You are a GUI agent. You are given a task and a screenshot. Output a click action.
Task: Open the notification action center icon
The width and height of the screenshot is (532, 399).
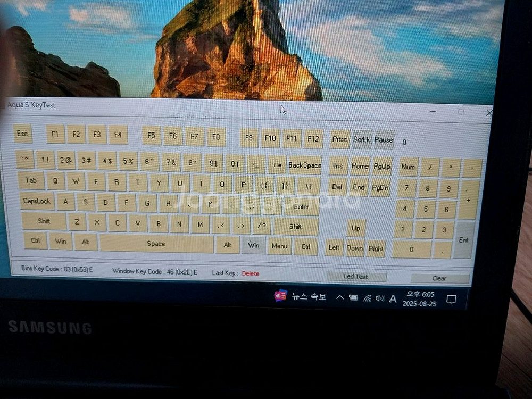451,299
